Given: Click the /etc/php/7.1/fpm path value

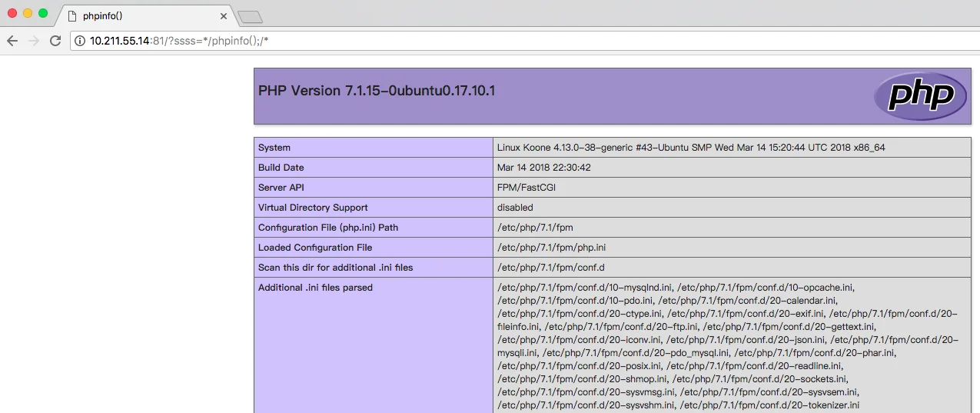Looking at the screenshot, I should pyautogui.click(x=535, y=228).
